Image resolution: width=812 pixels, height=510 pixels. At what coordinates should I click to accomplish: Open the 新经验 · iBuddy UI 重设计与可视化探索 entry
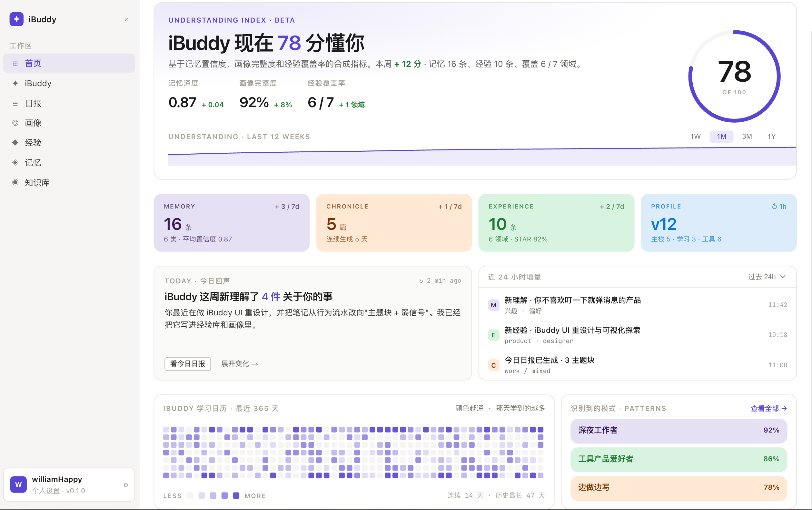(x=638, y=335)
